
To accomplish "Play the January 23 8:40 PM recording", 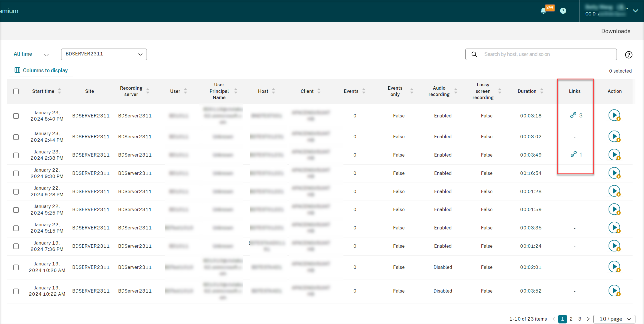I will click(614, 115).
